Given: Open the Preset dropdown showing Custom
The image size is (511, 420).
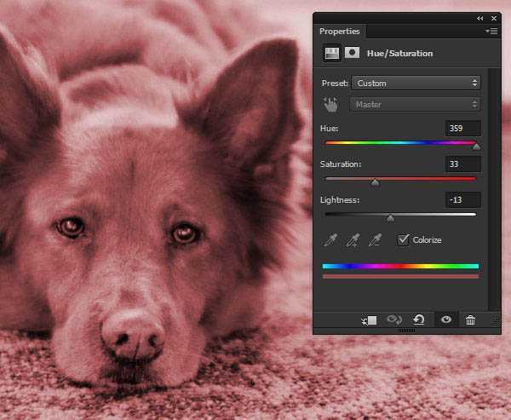Looking at the screenshot, I should click(416, 83).
